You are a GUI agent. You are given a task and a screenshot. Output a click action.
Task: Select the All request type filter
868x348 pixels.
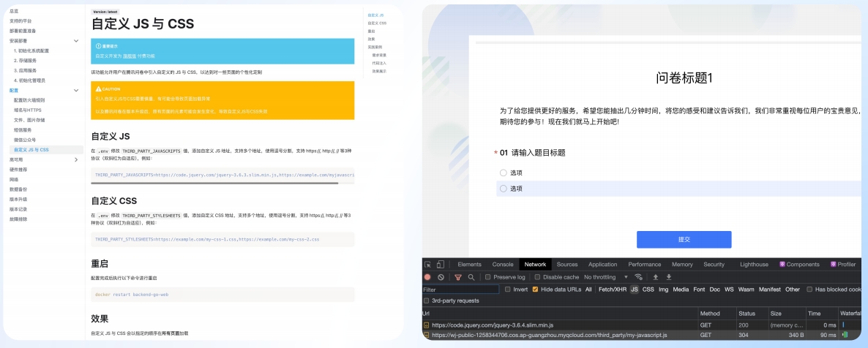tap(588, 290)
